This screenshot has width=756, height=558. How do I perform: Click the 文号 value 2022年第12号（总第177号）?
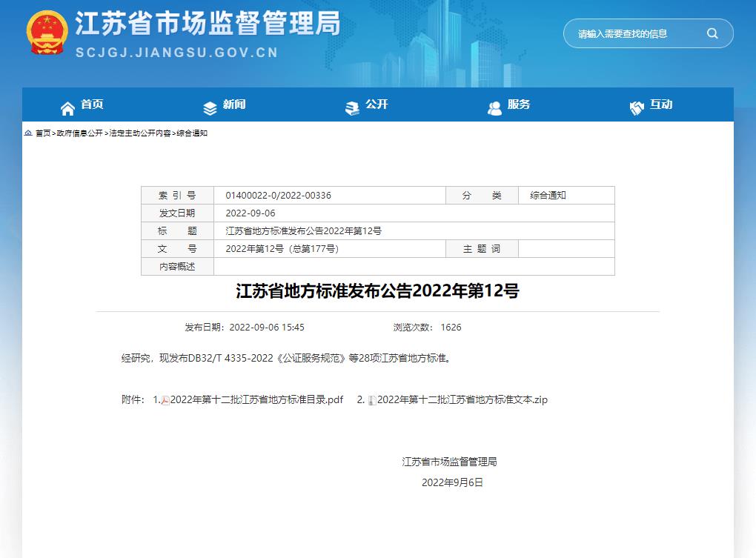pyautogui.click(x=282, y=249)
